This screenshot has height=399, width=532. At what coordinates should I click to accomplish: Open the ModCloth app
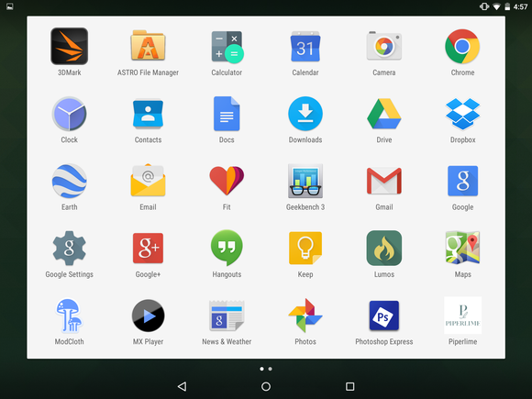pyautogui.click(x=69, y=316)
